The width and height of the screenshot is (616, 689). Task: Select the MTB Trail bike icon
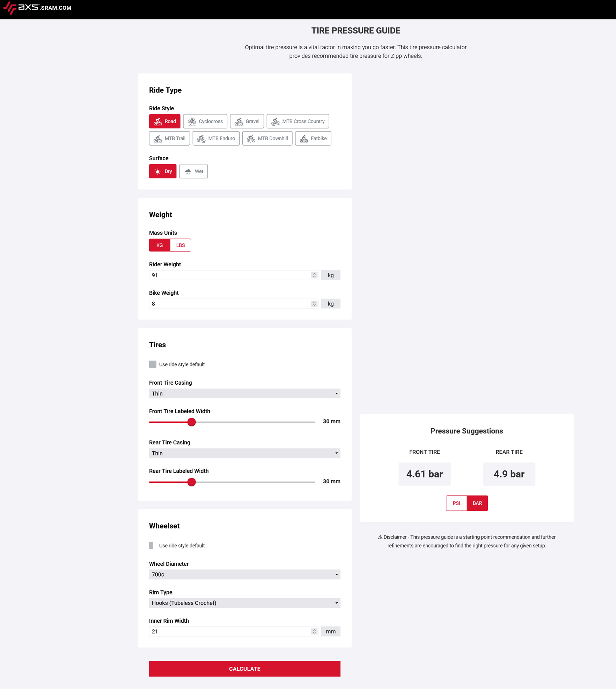coord(158,139)
